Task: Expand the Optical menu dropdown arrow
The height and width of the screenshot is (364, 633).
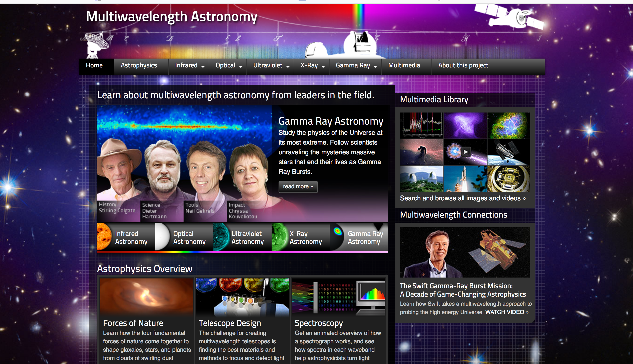Action: point(241,66)
